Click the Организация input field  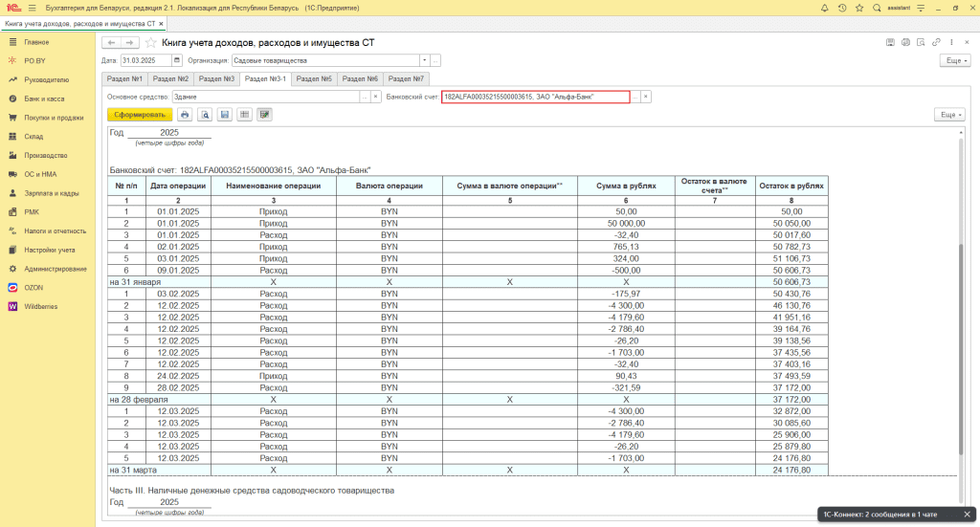325,60
